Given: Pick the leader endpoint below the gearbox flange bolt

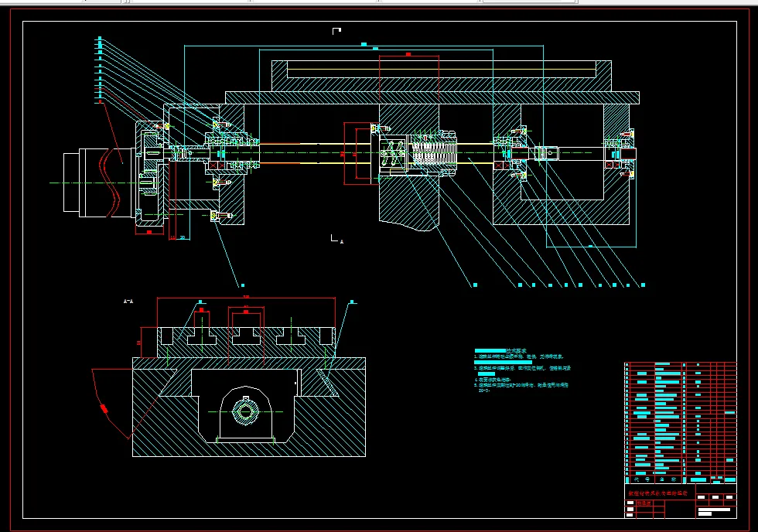Looking at the screenshot, I should pyautogui.click(x=243, y=285).
